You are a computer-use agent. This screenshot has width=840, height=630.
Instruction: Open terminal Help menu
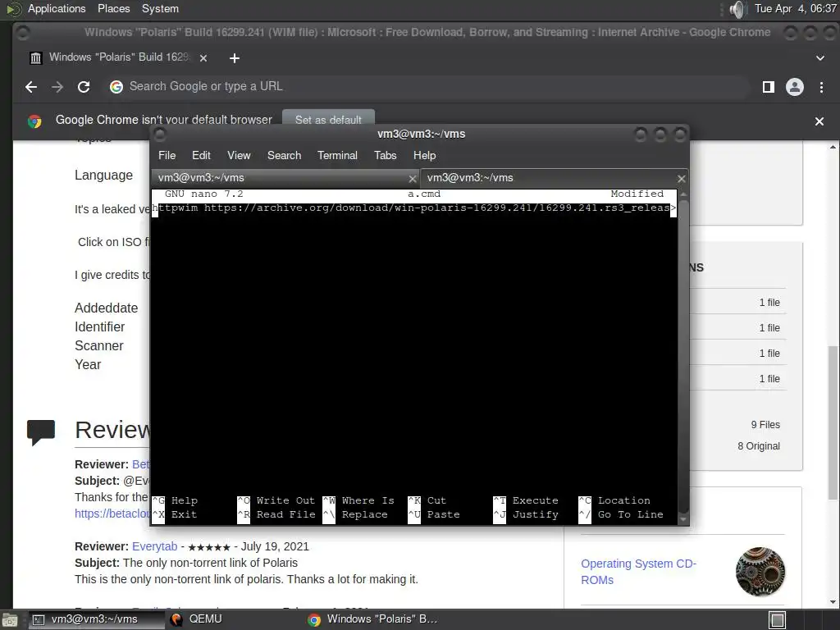(x=424, y=155)
